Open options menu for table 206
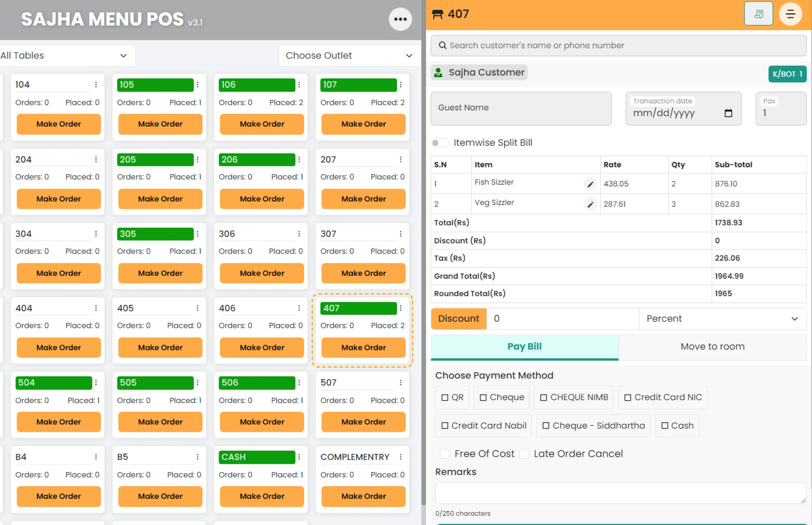Image resolution: width=812 pixels, height=525 pixels. tap(299, 159)
